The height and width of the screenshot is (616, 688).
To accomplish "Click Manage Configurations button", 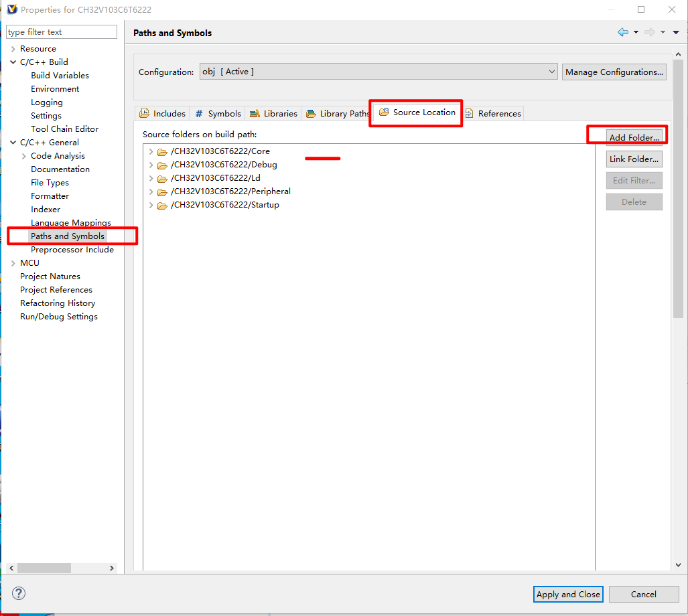I will click(x=614, y=72).
